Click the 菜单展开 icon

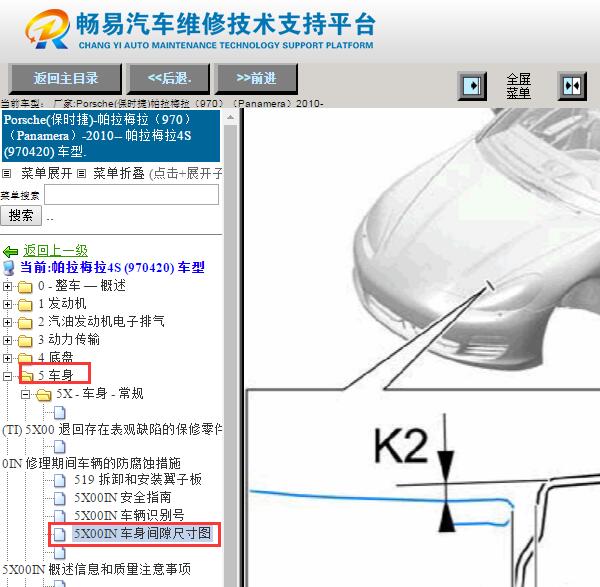coord(7,174)
